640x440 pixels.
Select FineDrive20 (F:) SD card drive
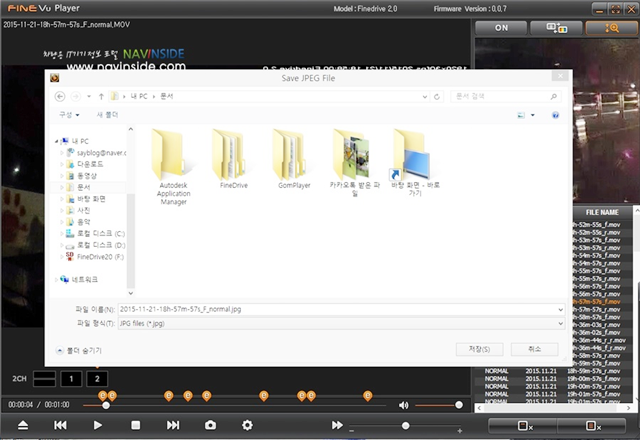click(100, 257)
